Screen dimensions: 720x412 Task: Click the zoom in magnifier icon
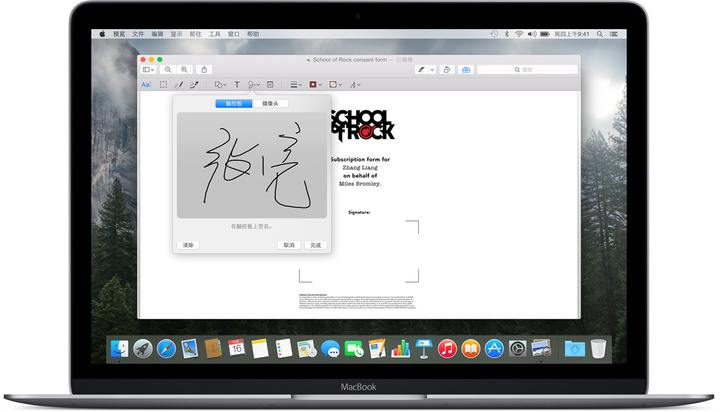(x=184, y=70)
